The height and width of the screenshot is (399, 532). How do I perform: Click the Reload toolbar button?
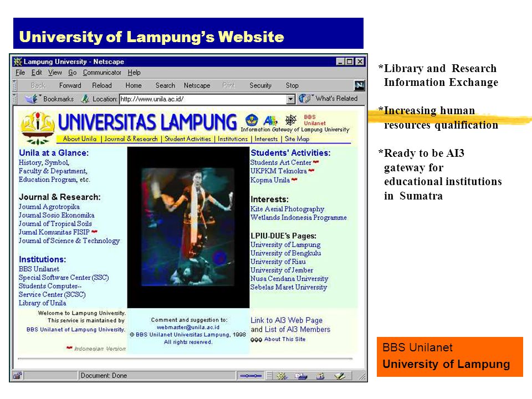(x=102, y=85)
